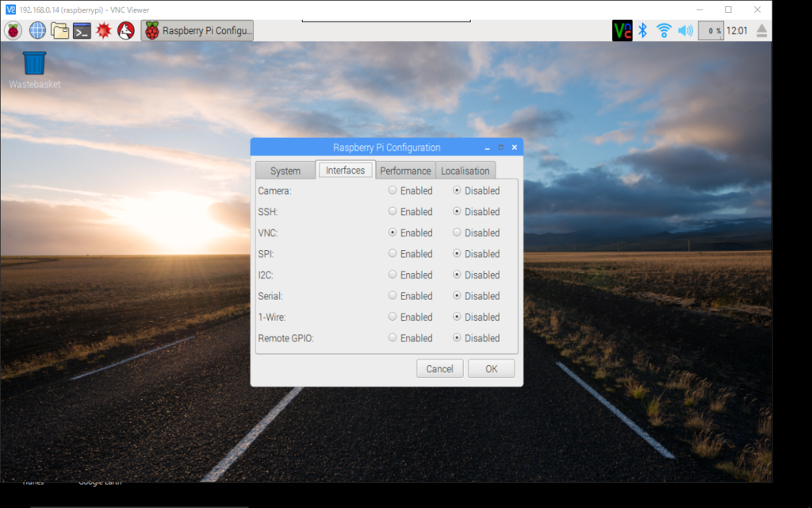Click the VNC Viewer logo in the title bar
This screenshot has width=812, height=508.
click(x=10, y=10)
